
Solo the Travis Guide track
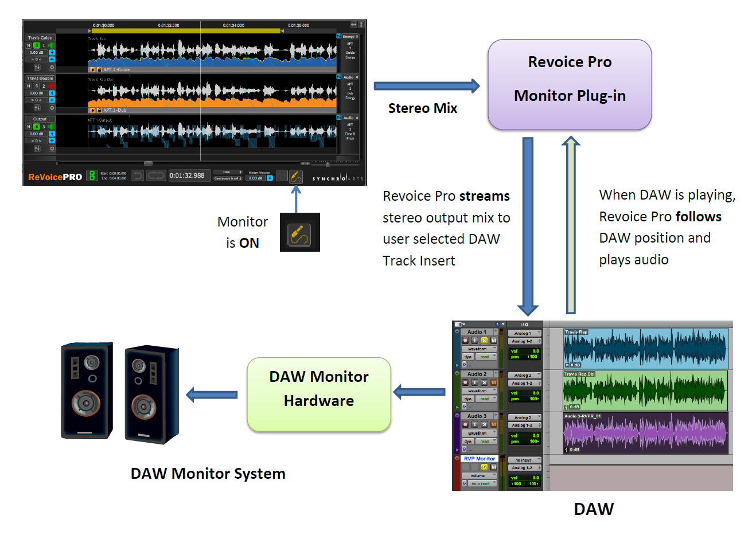pyautogui.click(x=37, y=45)
